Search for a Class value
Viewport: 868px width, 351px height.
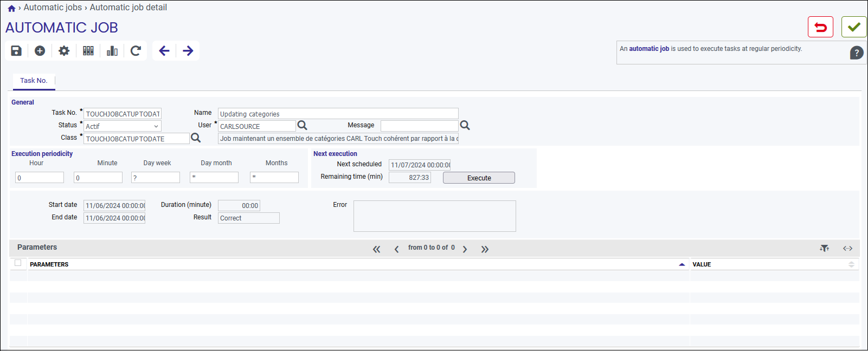pos(196,138)
